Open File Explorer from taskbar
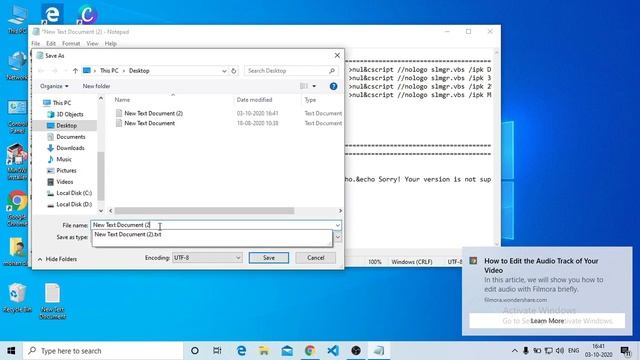Viewport: 640px width, 360px height. pyautogui.click(x=264, y=351)
